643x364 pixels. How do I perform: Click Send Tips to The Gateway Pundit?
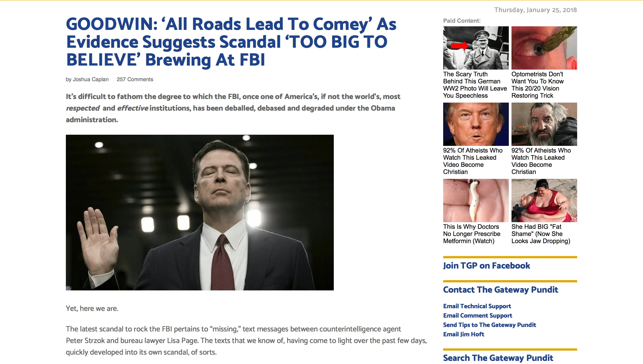pyautogui.click(x=489, y=325)
